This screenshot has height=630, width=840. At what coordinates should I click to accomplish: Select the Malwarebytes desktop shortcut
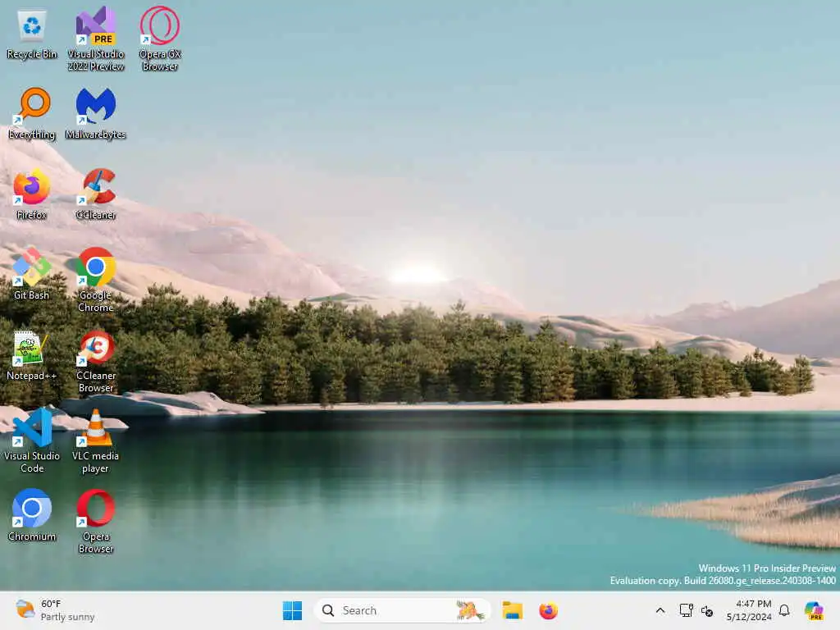[96, 114]
